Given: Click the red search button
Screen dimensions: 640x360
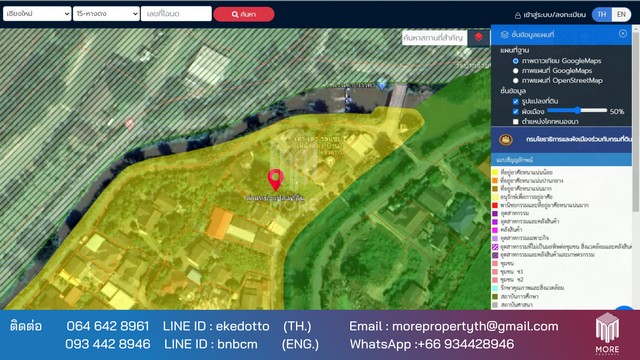Looking at the screenshot, I should tap(244, 14).
